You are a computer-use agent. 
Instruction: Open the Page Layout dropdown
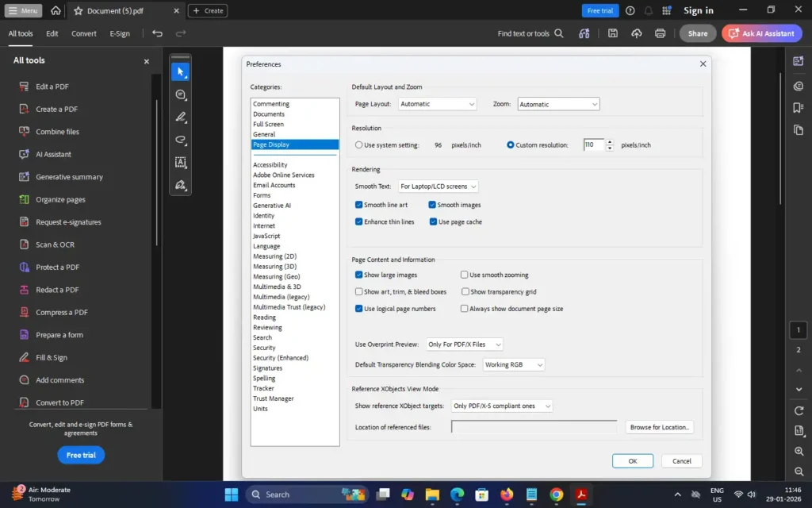point(437,103)
